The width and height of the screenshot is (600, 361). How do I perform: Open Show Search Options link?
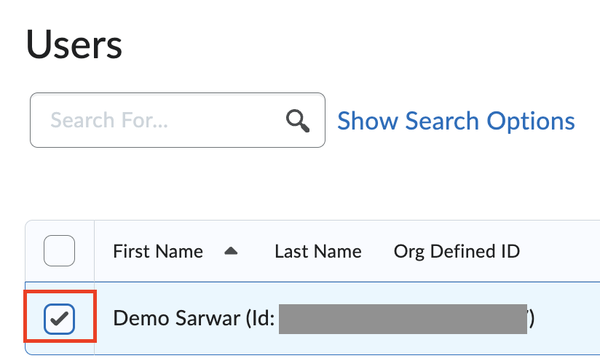pyautogui.click(x=456, y=121)
